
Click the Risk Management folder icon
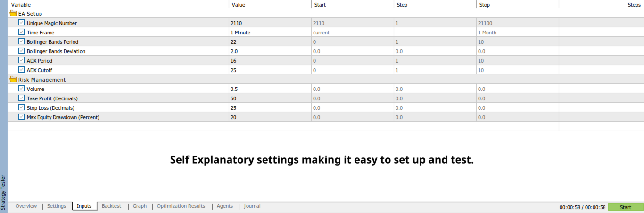[x=13, y=80]
